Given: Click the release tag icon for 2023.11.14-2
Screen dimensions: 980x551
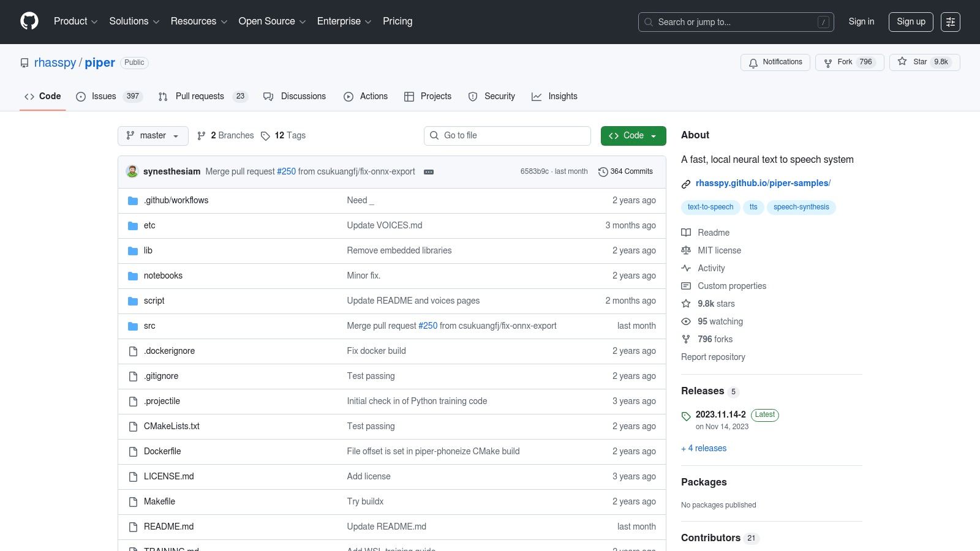Looking at the screenshot, I should click(x=686, y=416).
